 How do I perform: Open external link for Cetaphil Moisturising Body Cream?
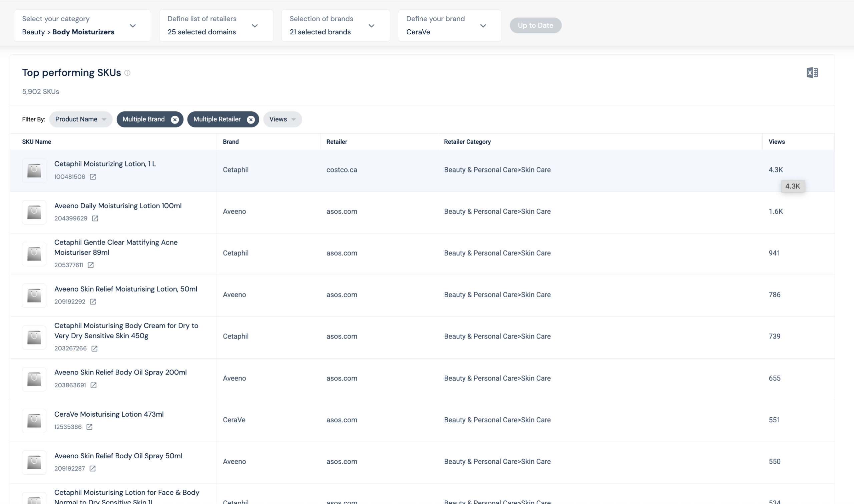(x=94, y=348)
